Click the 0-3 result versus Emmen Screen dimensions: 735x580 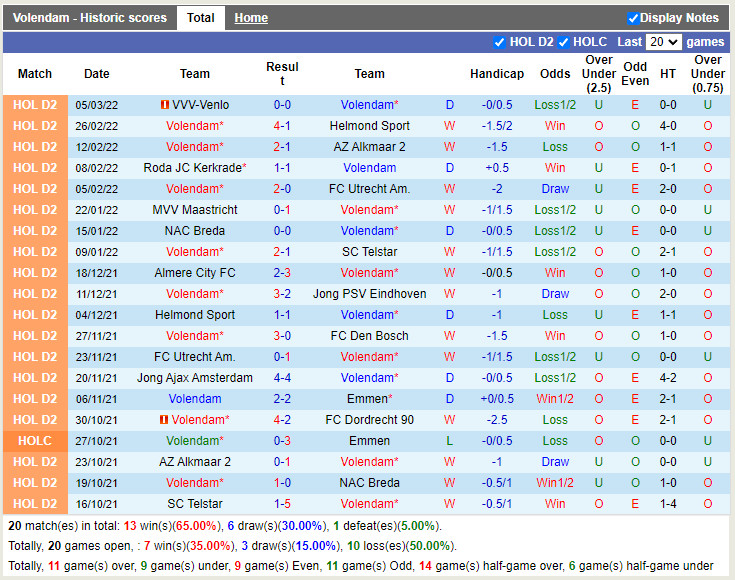tap(282, 441)
